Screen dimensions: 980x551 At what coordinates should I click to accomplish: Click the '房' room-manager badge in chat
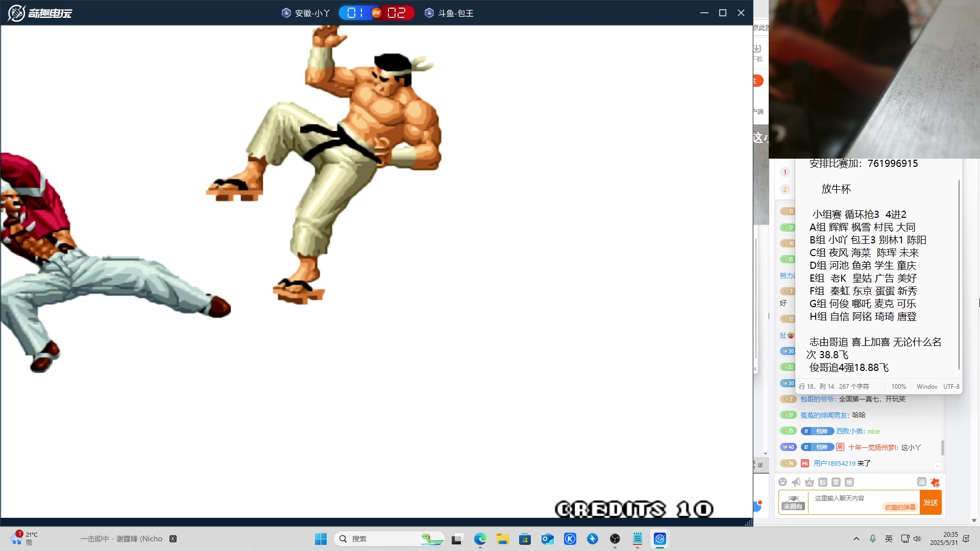coord(840,447)
